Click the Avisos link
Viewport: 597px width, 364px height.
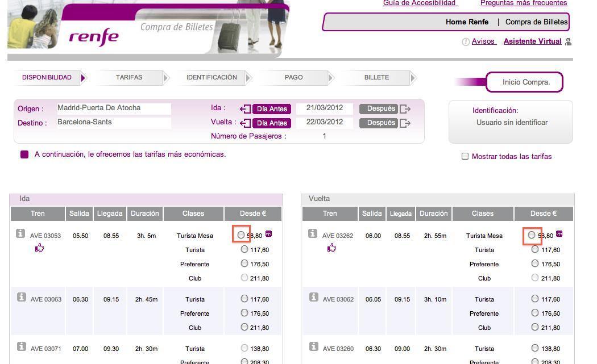point(483,41)
